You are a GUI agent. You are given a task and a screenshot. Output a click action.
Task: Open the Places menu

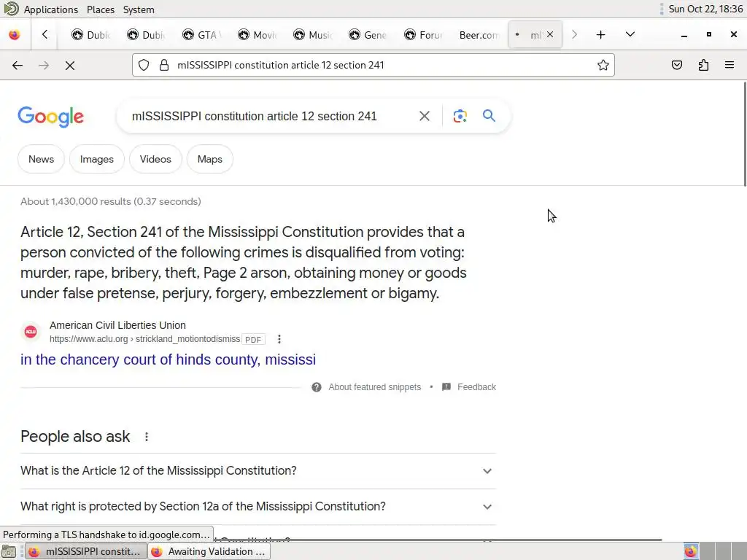(101, 9)
